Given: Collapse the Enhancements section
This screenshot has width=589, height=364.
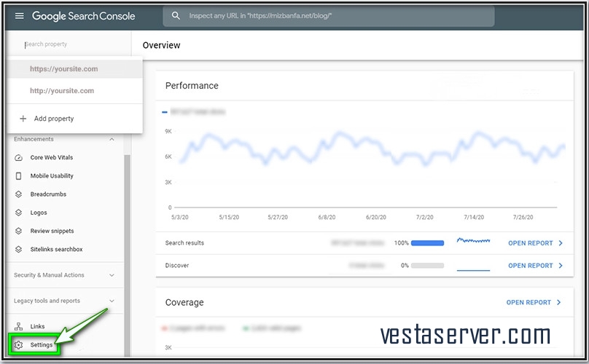Looking at the screenshot, I should point(112,139).
